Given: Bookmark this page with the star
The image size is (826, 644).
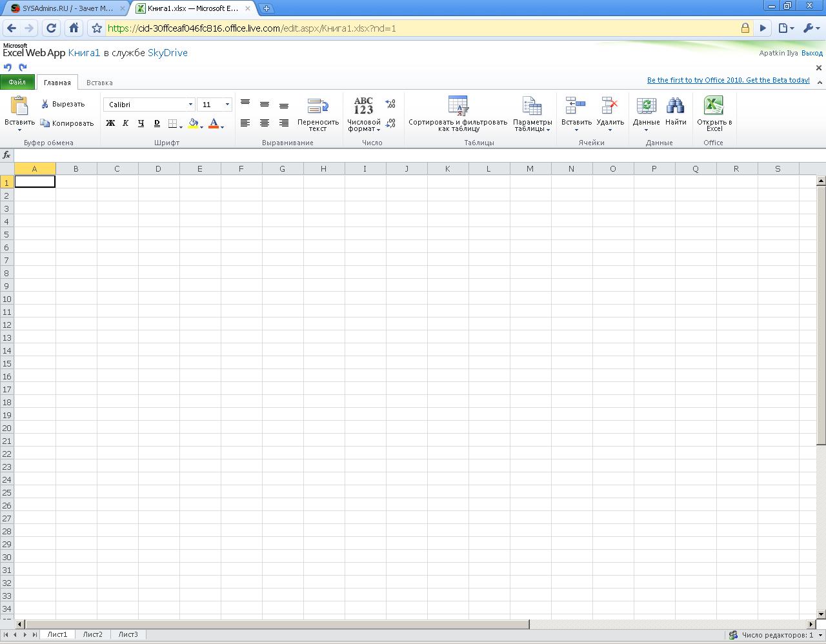Looking at the screenshot, I should (x=97, y=28).
